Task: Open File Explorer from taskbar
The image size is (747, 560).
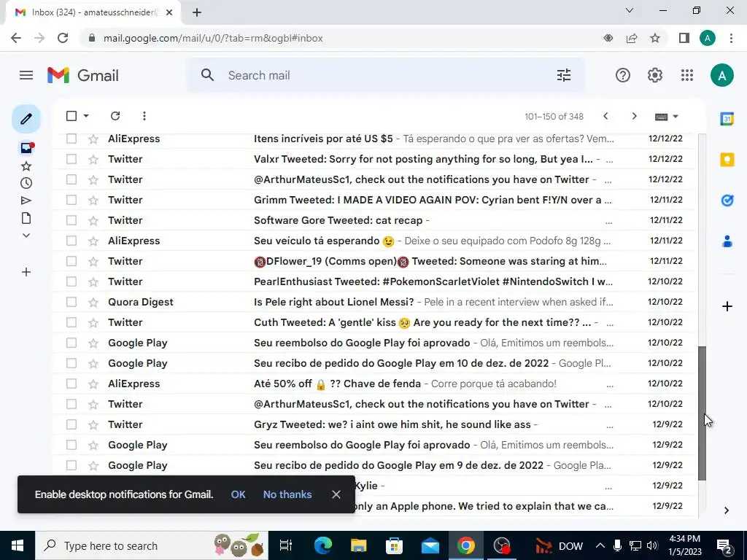Action: pyautogui.click(x=358, y=545)
